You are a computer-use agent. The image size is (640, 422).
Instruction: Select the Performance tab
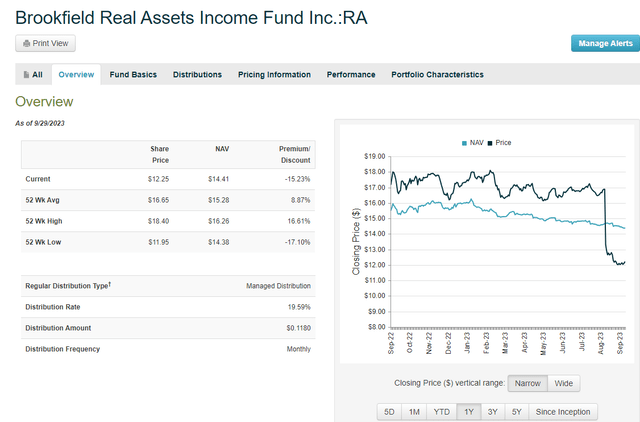[x=351, y=75]
